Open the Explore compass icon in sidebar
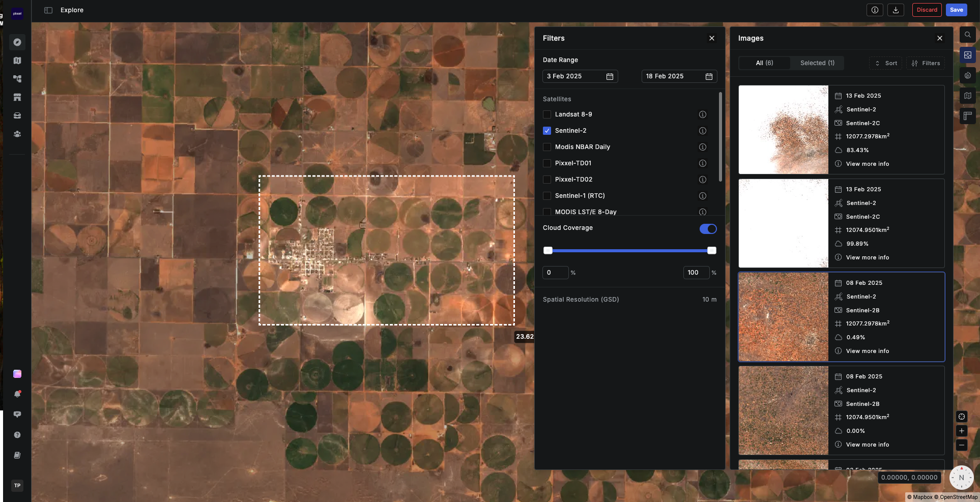Image resolution: width=980 pixels, height=502 pixels. (17, 42)
